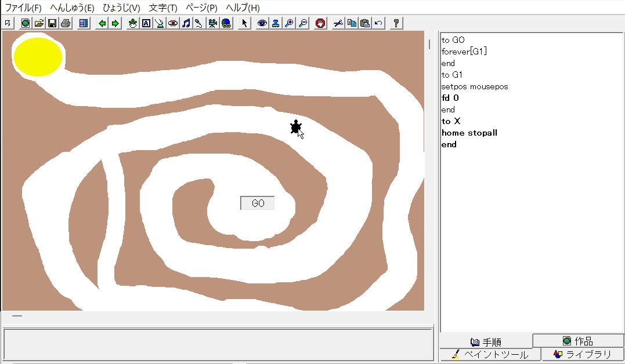Select the stamp tool icon
Screen dimensions: 625x364
(276, 24)
